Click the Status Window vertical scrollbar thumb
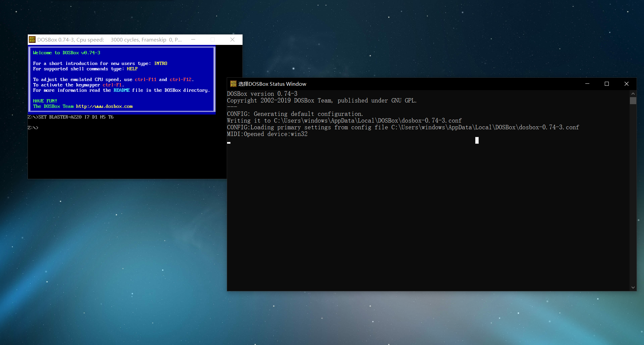 pyautogui.click(x=633, y=101)
